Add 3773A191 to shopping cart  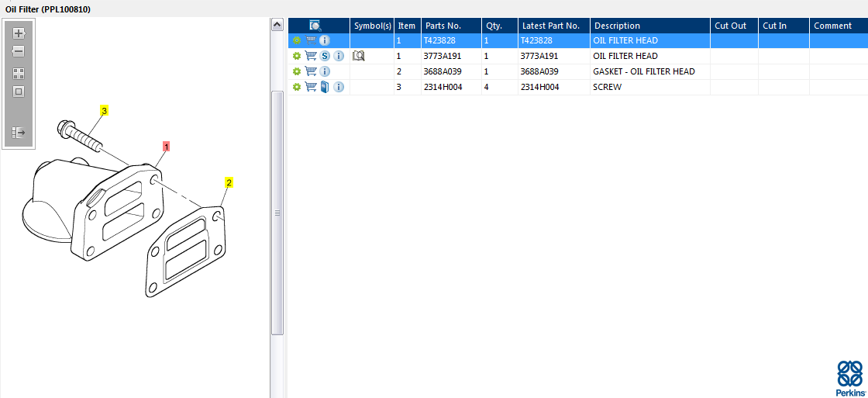tap(311, 56)
